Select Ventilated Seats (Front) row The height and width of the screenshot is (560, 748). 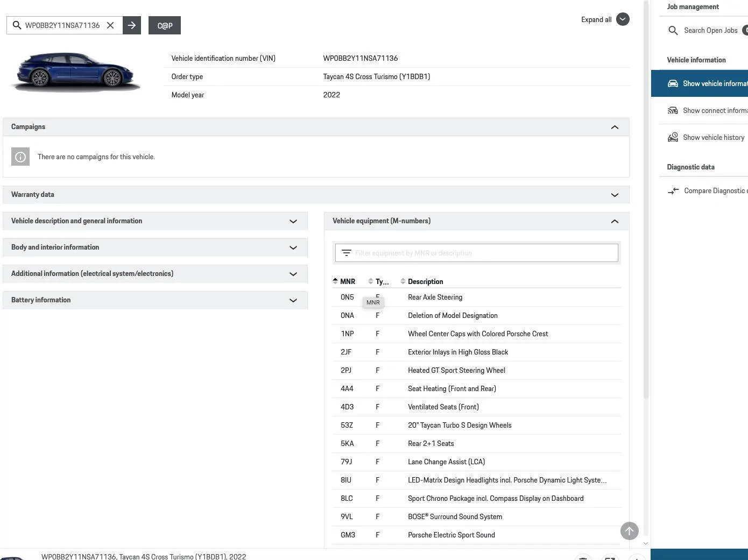coord(476,407)
